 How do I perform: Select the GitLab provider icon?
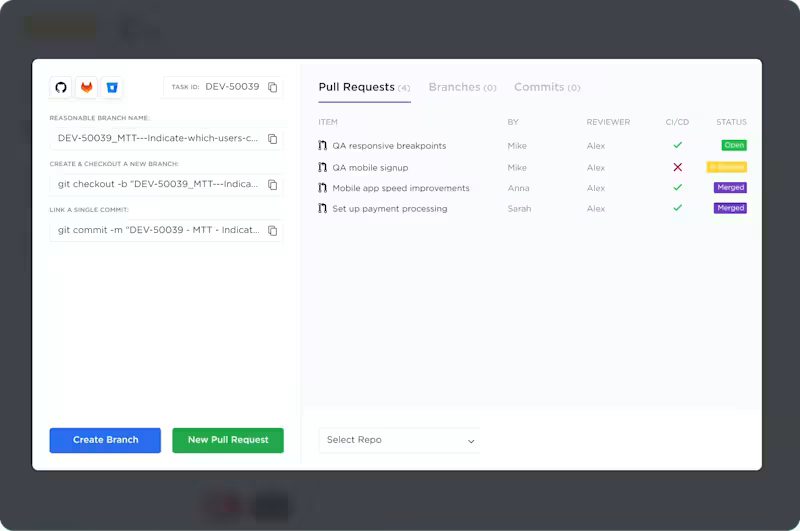(x=87, y=88)
